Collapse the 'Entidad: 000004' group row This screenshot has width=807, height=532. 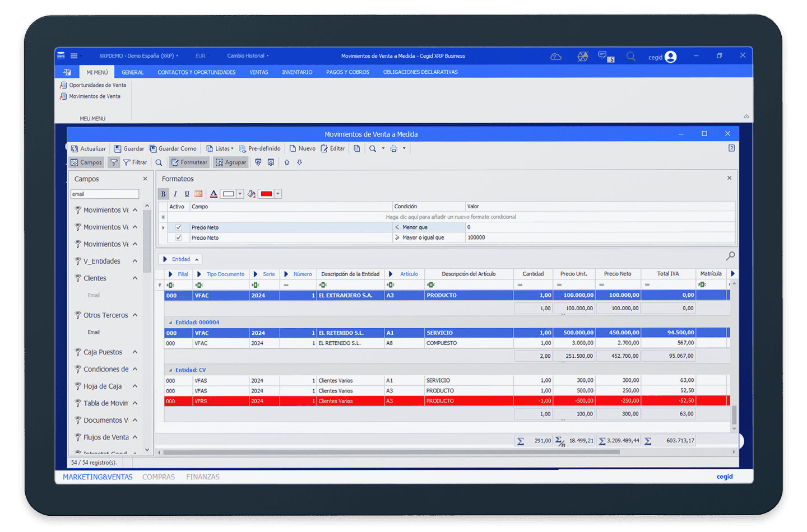[x=171, y=323]
